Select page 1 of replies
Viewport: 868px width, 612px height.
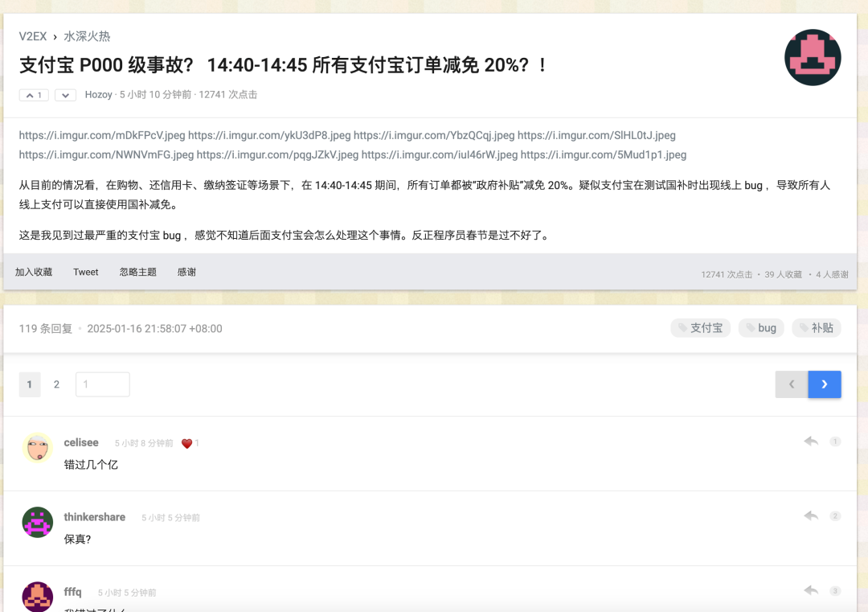pos(30,384)
